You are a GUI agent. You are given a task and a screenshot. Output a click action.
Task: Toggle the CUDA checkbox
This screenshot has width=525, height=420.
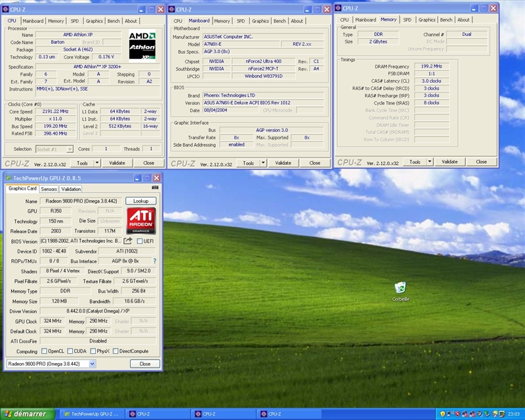pyautogui.click(x=70, y=351)
